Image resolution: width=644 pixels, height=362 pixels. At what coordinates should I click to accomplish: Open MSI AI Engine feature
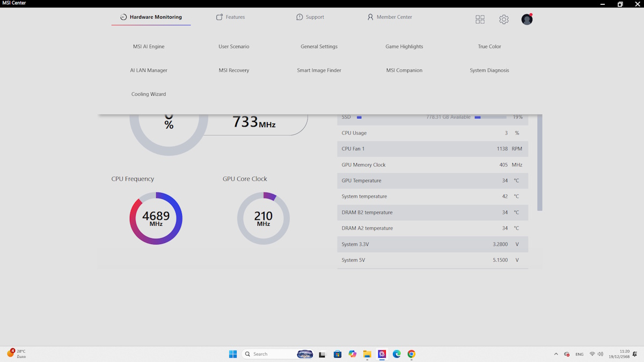click(149, 47)
